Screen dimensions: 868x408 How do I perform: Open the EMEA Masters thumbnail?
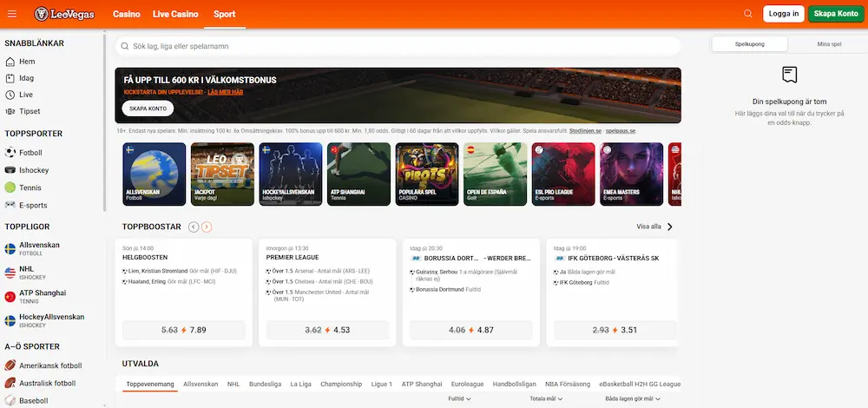pyautogui.click(x=632, y=174)
